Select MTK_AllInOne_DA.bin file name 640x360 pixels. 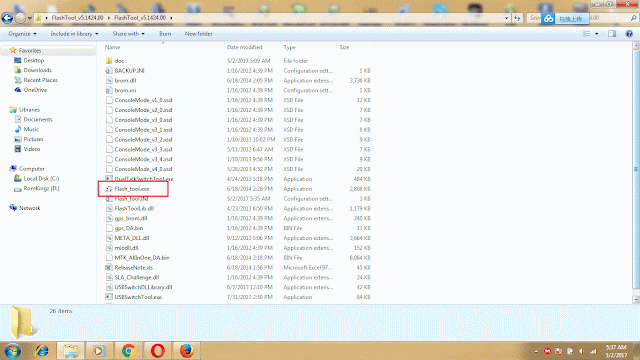click(142, 258)
